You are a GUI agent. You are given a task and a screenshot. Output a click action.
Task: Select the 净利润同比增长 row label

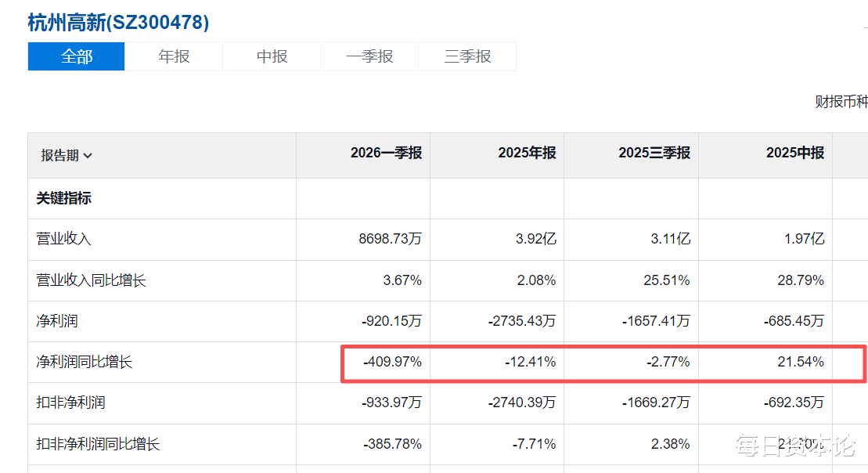click(85, 362)
